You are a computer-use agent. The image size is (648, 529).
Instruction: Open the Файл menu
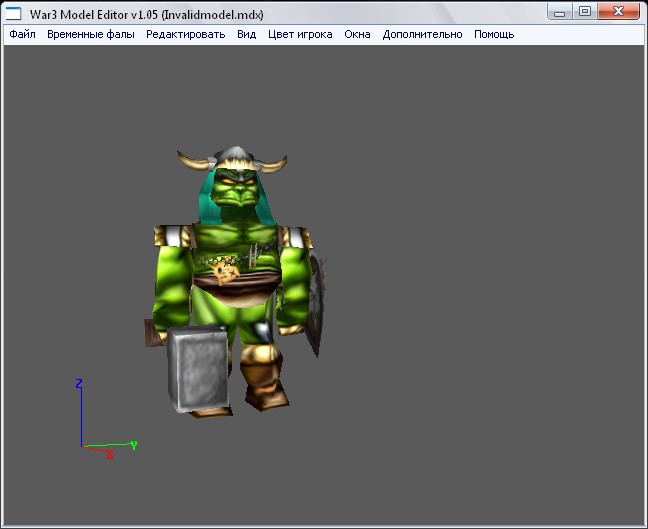coord(22,34)
